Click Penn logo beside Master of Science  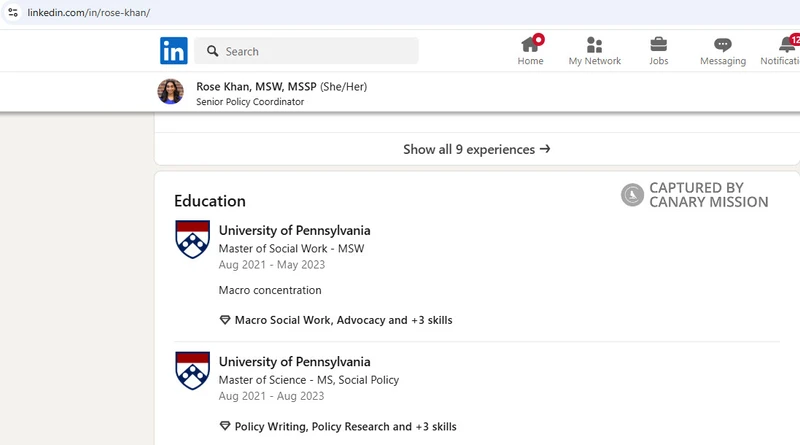pyautogui.click(x=192, y=370)
